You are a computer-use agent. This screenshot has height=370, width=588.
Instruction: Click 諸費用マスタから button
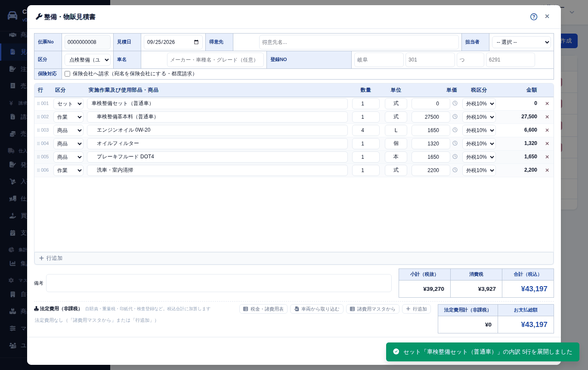(373, 309)
